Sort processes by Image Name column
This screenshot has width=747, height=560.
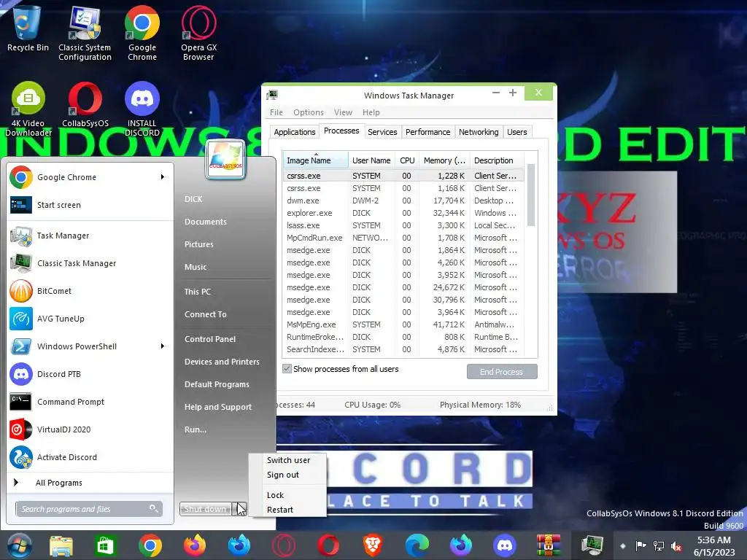[x=315, y=160]
